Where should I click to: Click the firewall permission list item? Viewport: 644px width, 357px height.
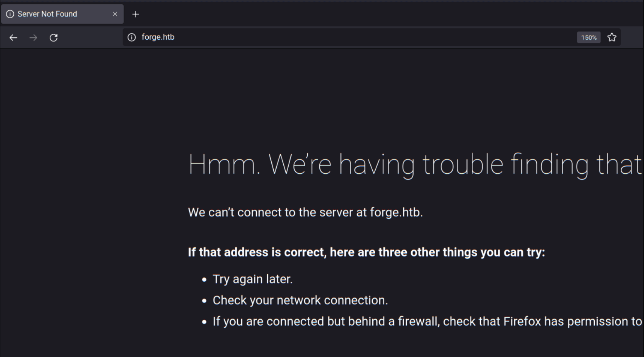(427, 321)
